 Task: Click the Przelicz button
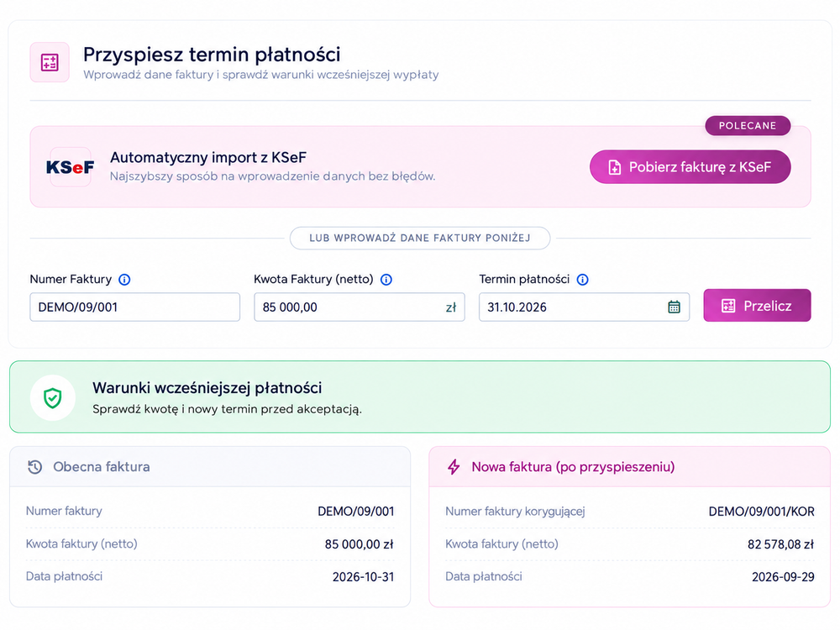point(757,306)
